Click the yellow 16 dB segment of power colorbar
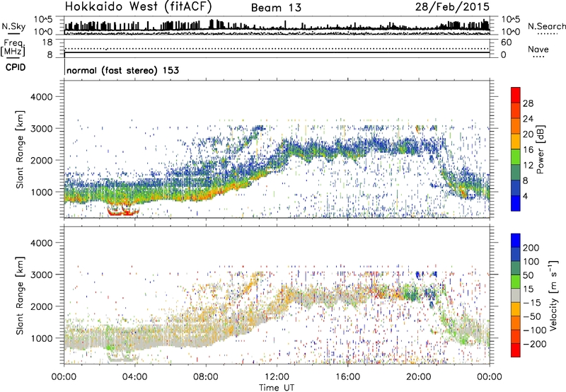Viewport: 566px width, 392px height. (x=516, y=142)
